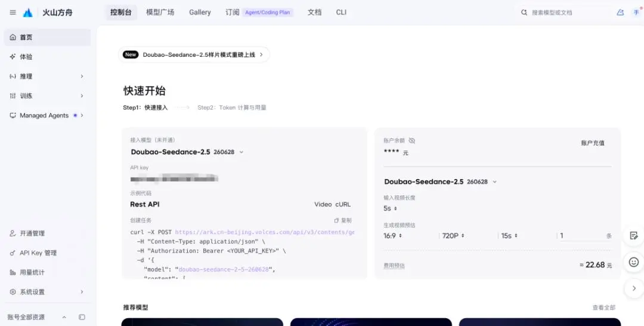
Task: Copy the code with 复制 button
Action: click(343, 220)
